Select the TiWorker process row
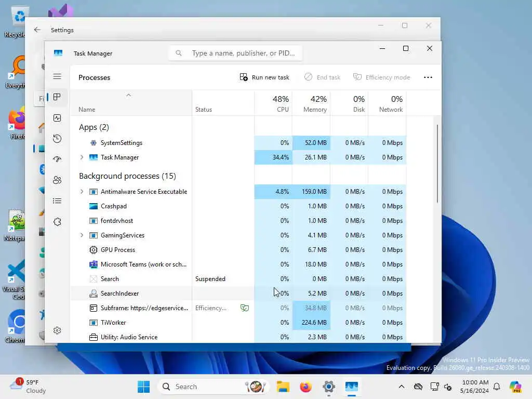The image size is (532, 399). (239, 322)
